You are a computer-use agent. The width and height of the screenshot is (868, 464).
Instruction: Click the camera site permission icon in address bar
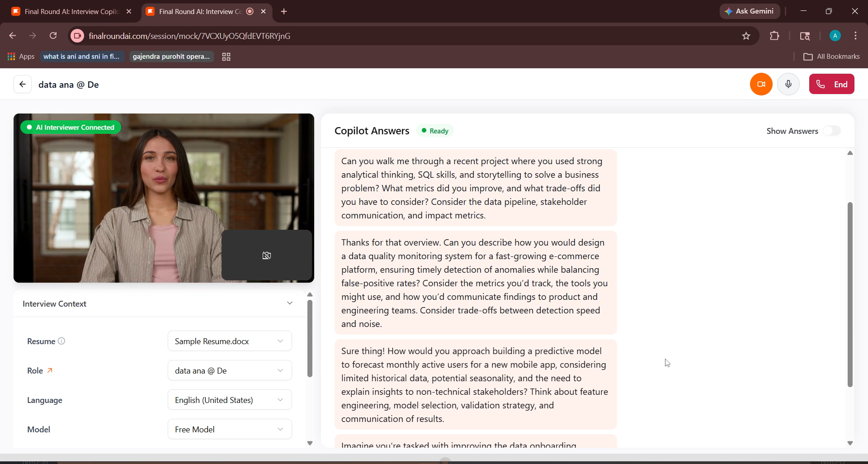pyautogui.click(x=77, y=36)
